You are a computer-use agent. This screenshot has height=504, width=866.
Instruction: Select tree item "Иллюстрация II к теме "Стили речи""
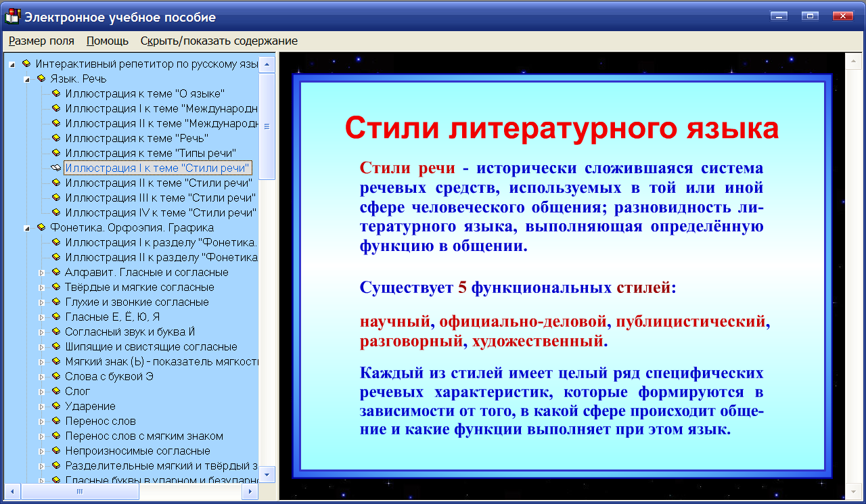[x=135, y=183]
